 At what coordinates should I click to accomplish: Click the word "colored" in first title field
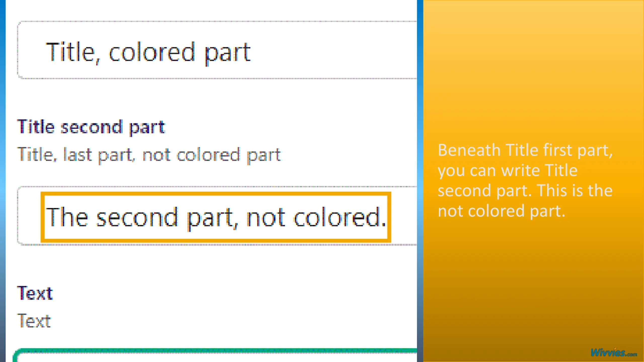pos(152,52)
